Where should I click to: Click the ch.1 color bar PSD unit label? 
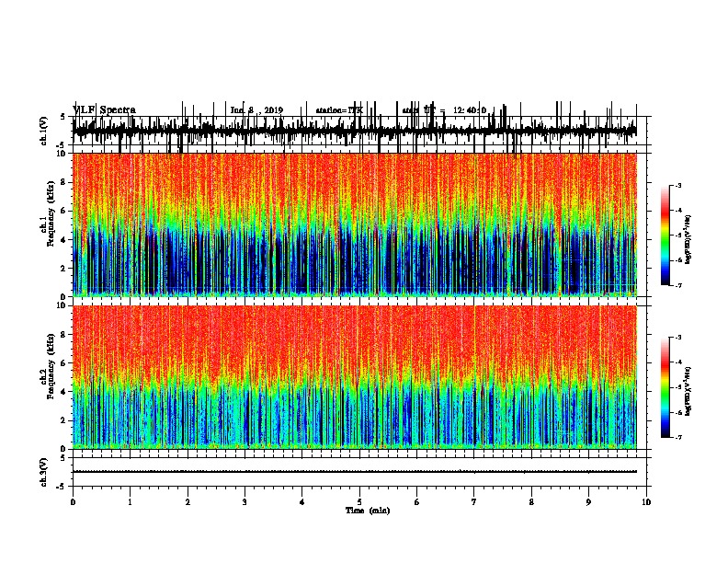click(688, 239)
